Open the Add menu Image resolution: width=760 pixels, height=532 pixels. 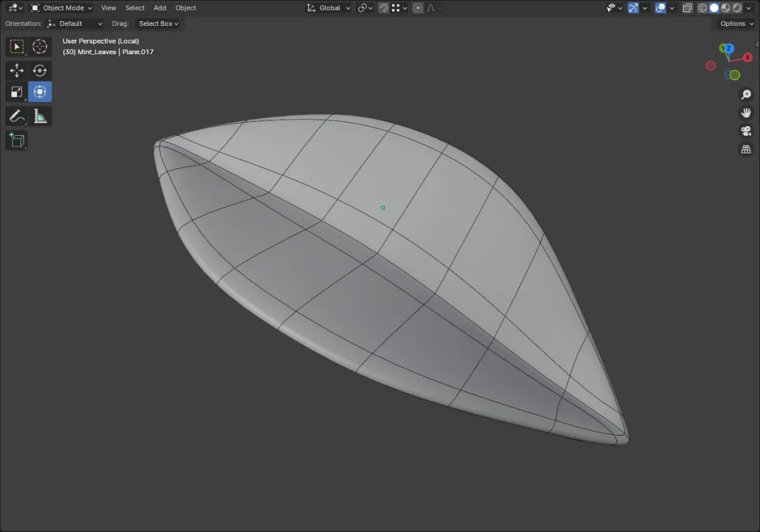(x=160, y=8)
